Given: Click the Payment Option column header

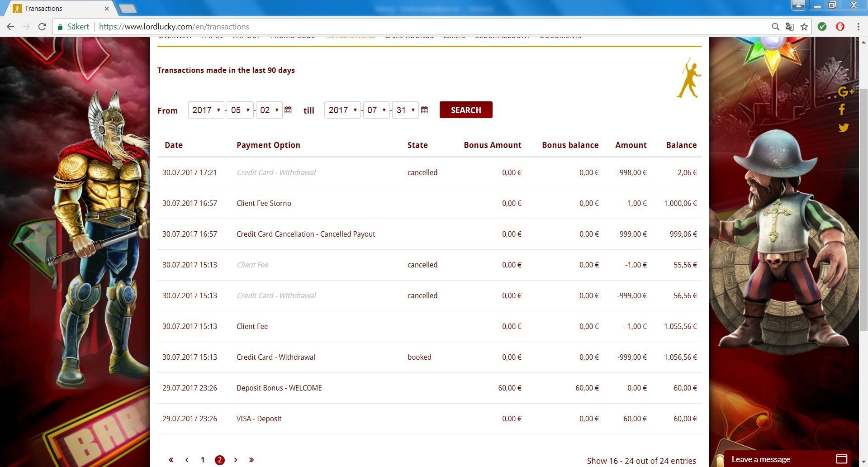Looking at the screenshot, I should 268,145.
